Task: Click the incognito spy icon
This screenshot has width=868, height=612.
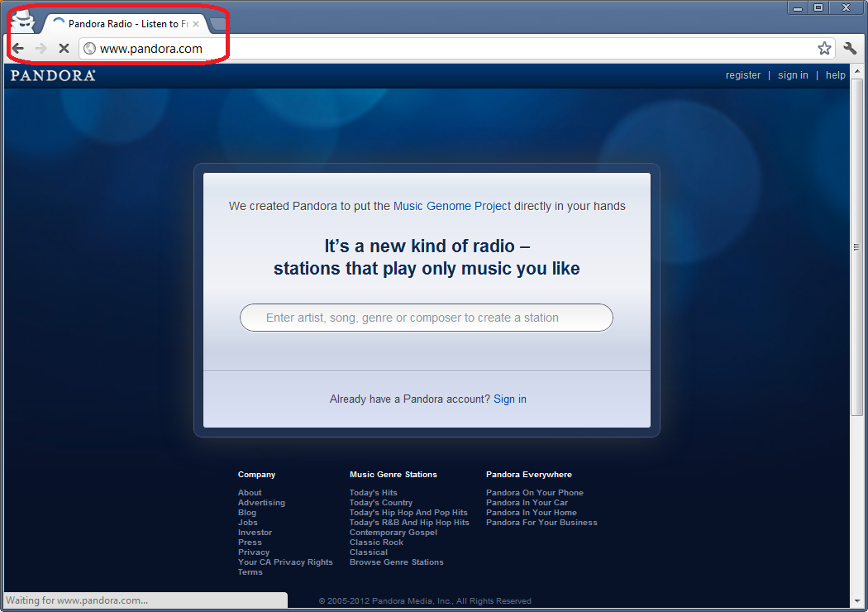Action: point(23,21)
